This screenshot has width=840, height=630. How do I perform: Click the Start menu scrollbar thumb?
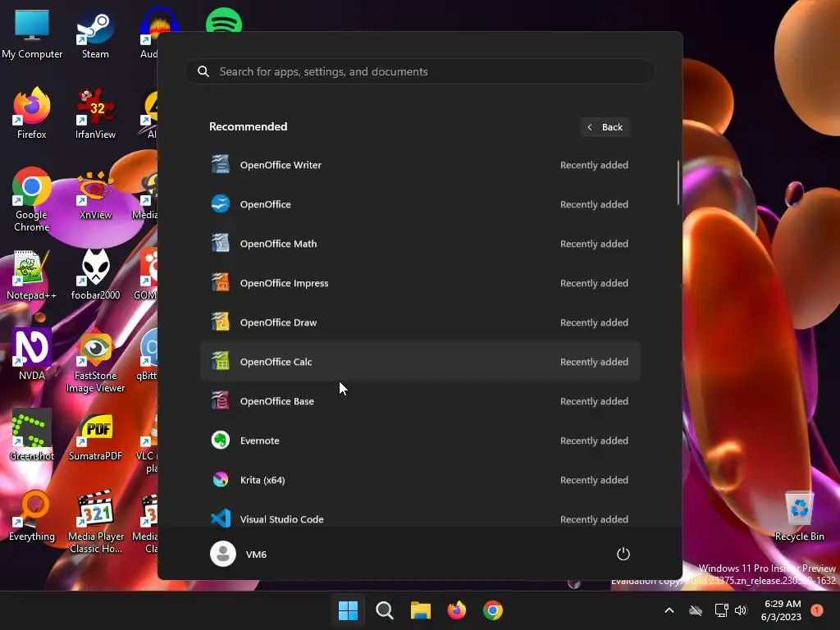(x=678, y=182)
